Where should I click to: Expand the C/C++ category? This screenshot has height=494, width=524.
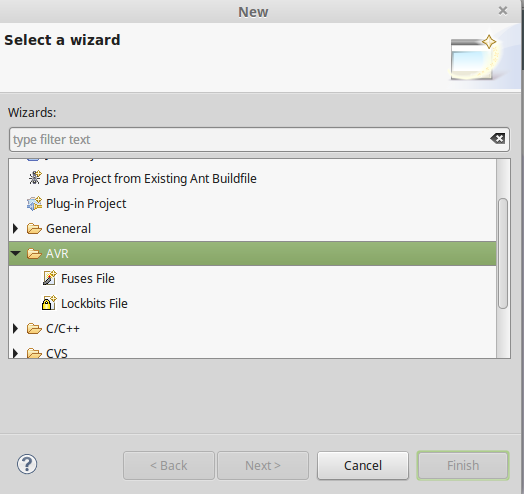pyautogui.click(x=15, y=329)
